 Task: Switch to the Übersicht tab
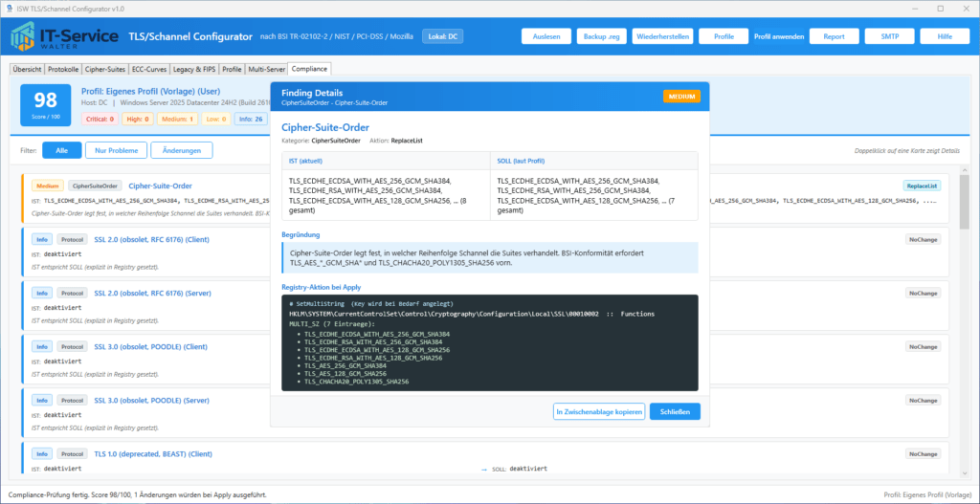click(x=28, y=69)
